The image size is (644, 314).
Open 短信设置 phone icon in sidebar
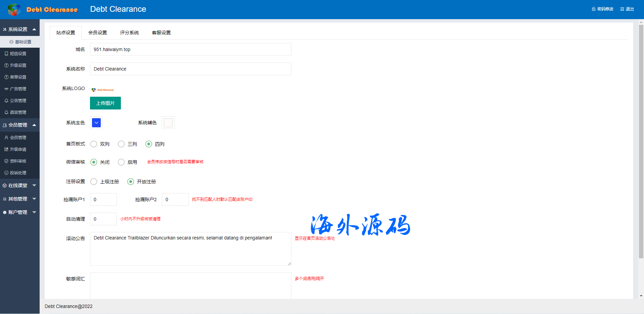6,54
